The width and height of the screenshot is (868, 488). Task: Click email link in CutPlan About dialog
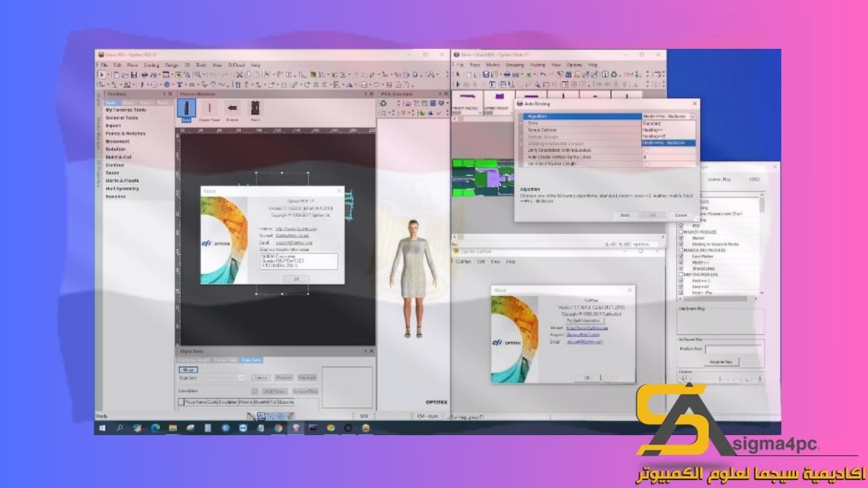(x=585, y=342)
